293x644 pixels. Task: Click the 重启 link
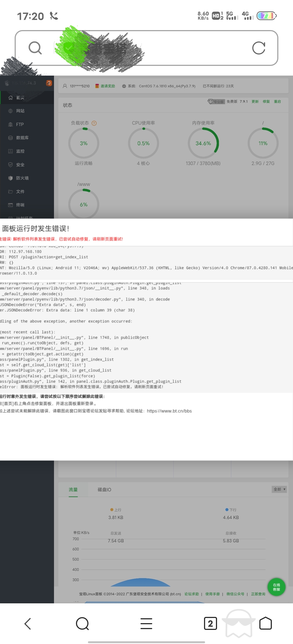tap(277, 101)
